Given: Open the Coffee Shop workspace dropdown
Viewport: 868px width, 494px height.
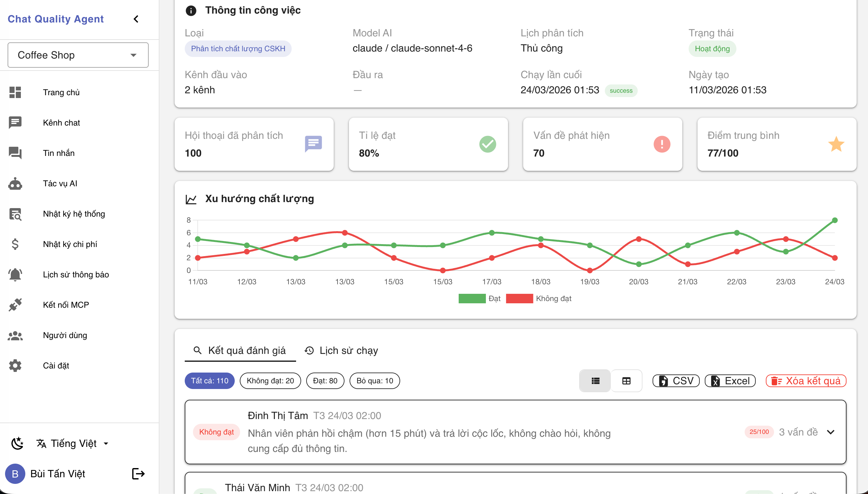Looking at the screenshot, I should (78, 55).
